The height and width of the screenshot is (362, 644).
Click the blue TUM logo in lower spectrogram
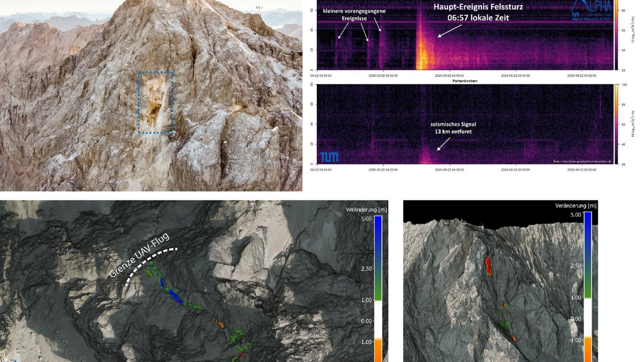[x=329, y=157]
